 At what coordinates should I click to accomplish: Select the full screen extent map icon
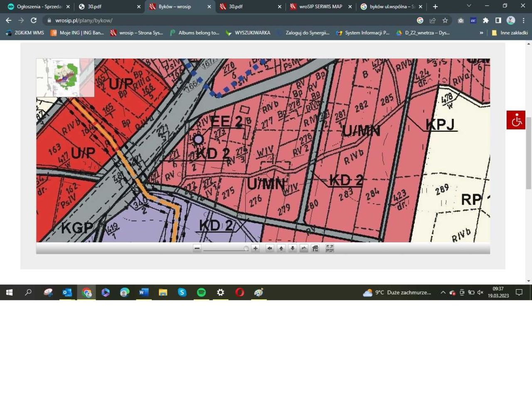pyautogui.click(x=329, y=248)
